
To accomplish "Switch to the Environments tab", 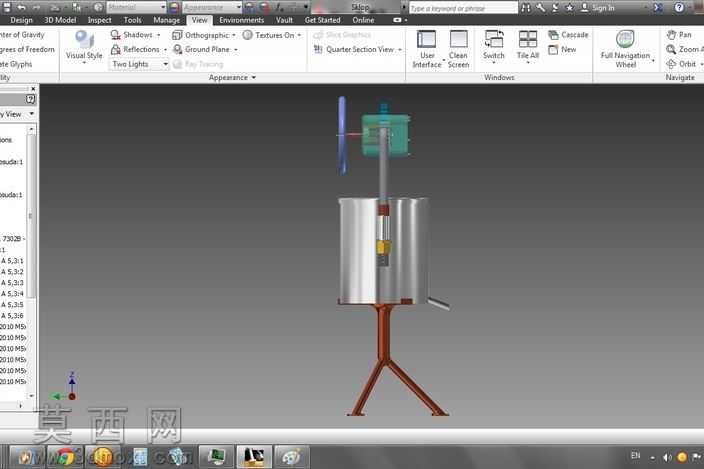I will coord(242,20).
